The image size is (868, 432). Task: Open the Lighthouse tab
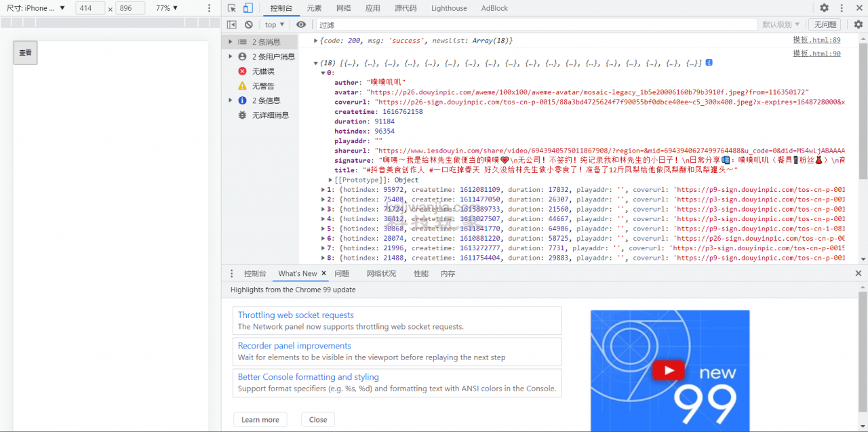pos(449,8)
